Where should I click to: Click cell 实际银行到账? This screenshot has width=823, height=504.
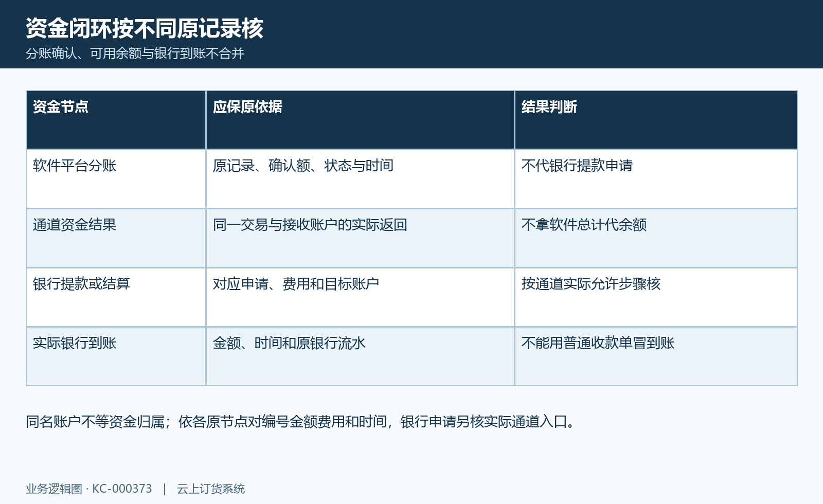(116, 356)
